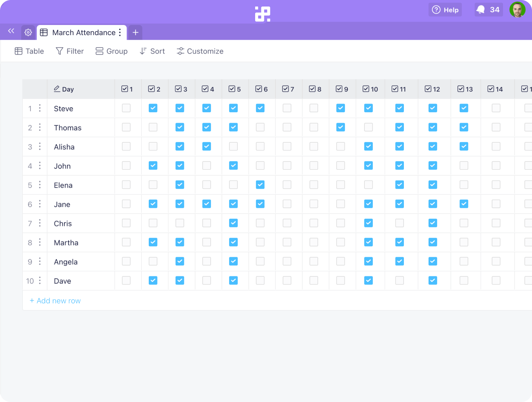Add a new table with the plus tab
This screenshot has height=402, width=532.
tap(135, 32)
